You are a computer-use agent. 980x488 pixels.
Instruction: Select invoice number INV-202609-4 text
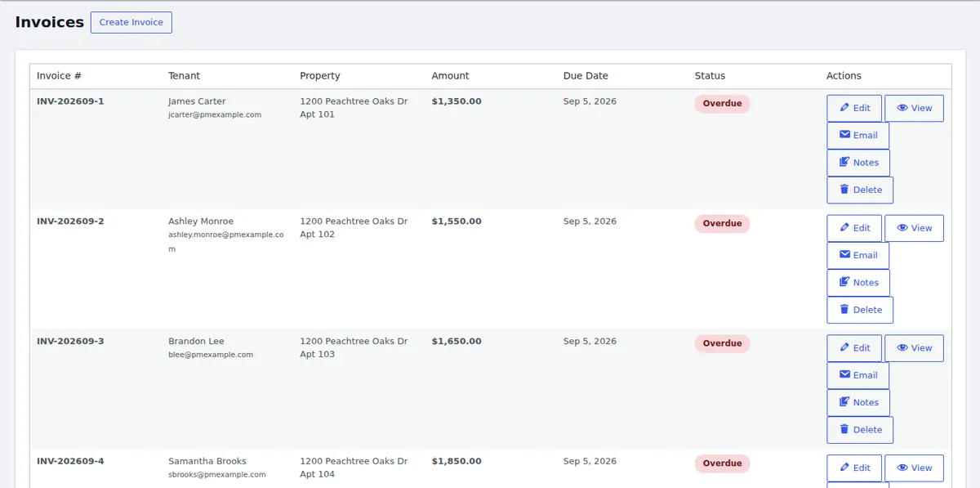tap(70, 461)
